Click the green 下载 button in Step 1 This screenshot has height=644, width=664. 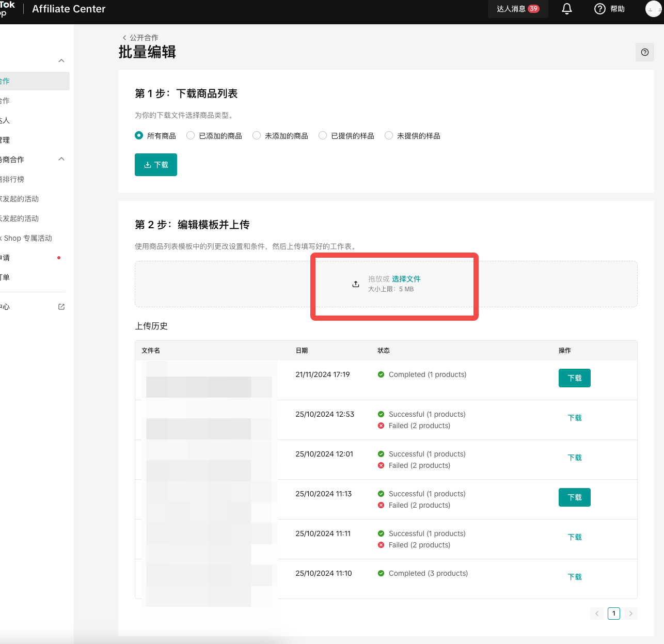[155, 165]
